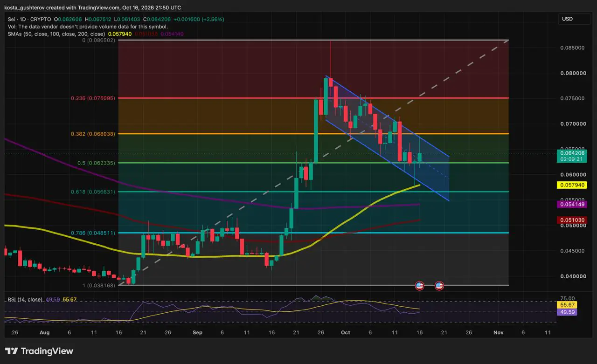Click the Aug label on the date axis
This screenshot has height=364, width=597.
point(44,332)
